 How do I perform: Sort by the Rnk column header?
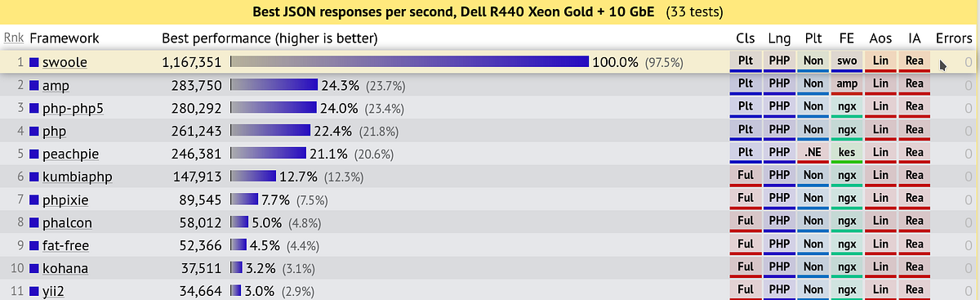14,38
